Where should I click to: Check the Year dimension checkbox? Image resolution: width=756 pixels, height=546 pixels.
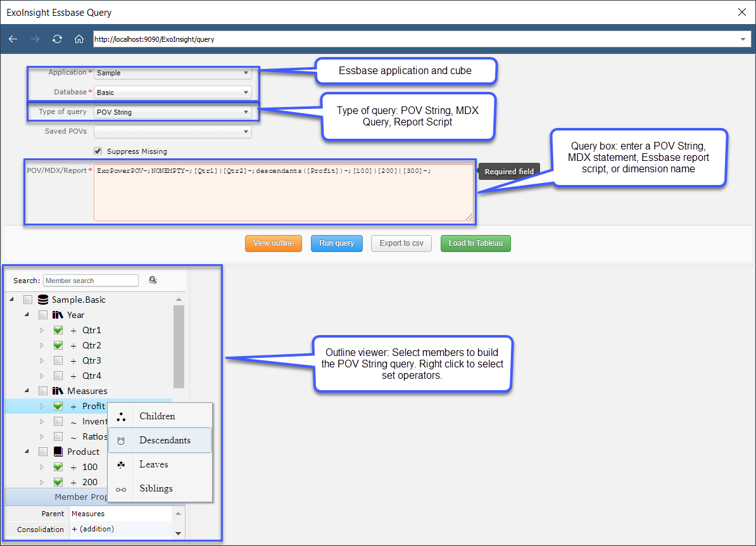(43, 315)
